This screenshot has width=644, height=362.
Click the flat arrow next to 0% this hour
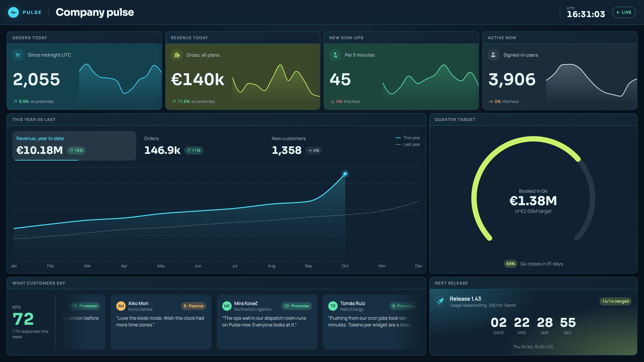[491, 102]
